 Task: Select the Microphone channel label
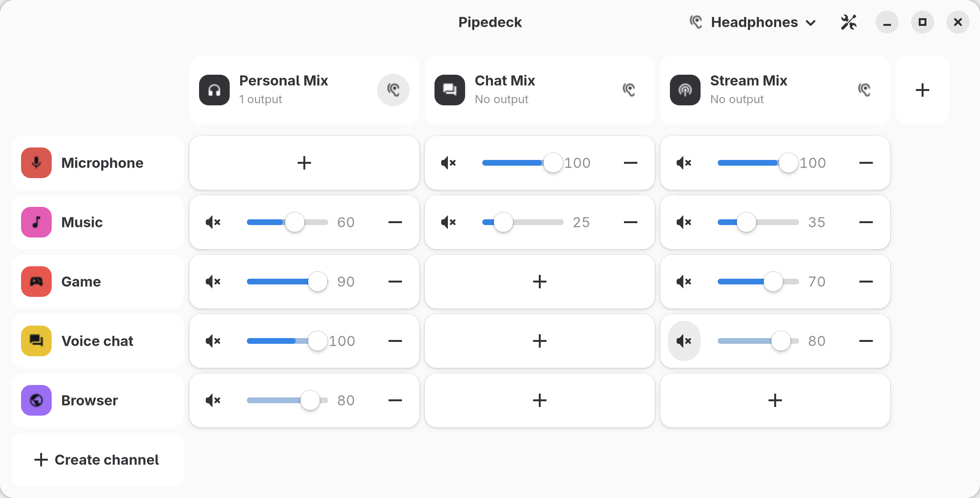[x=102, y=163]
